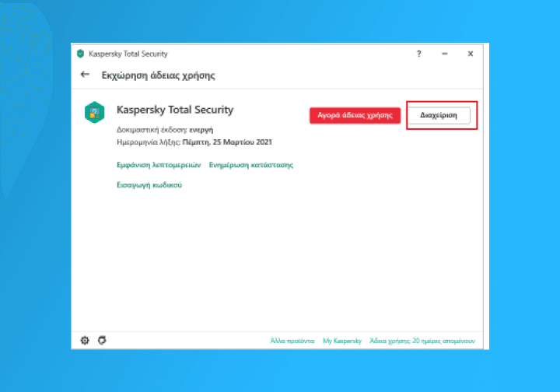Screen dimensions: 560x392
Task: Click the green Kaspersky Total Security product icon
Action: (x=94, y=112)
